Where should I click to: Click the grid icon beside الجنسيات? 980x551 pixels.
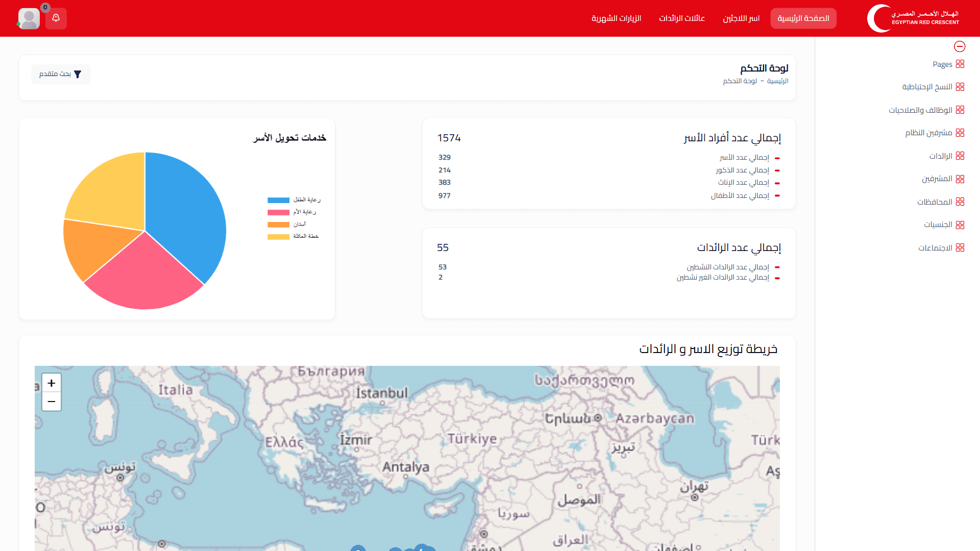pos(960,224)
